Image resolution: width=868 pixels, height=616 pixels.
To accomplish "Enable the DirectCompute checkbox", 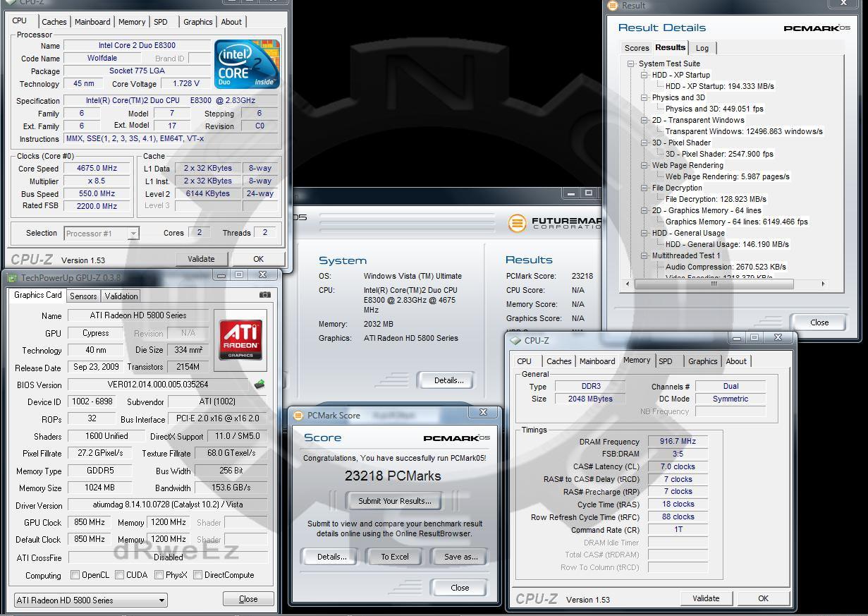I will pos(197,575).
